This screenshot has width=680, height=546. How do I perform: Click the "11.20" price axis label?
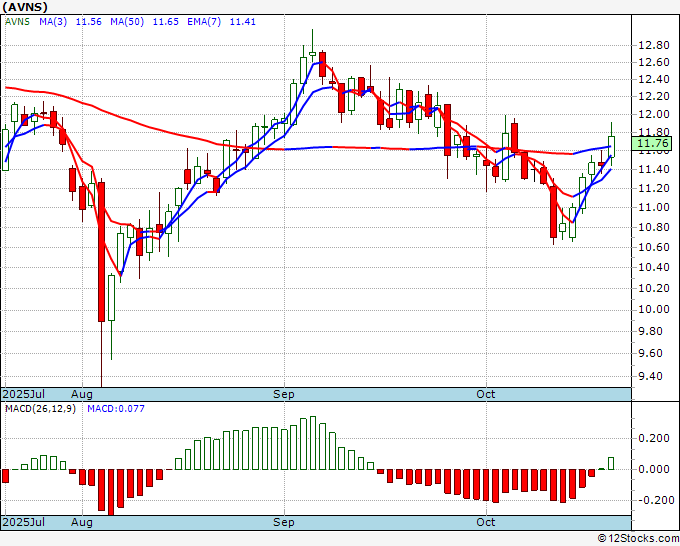(x=654, y=188)
